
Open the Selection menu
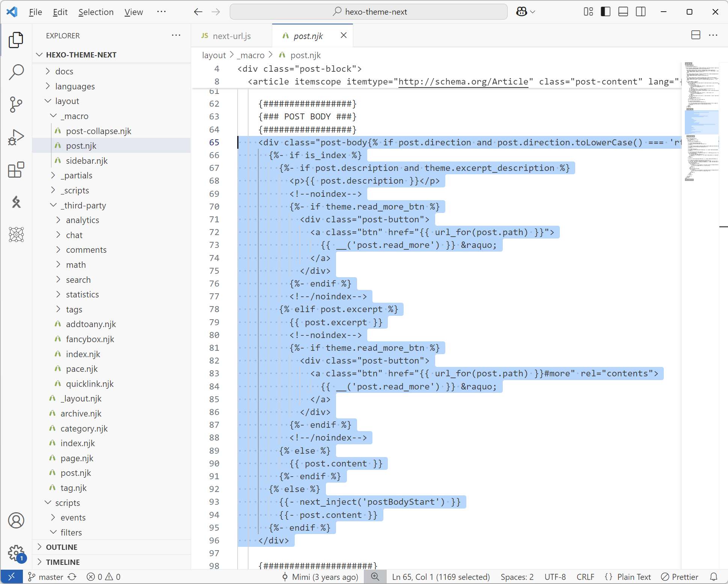click(96, 12)
